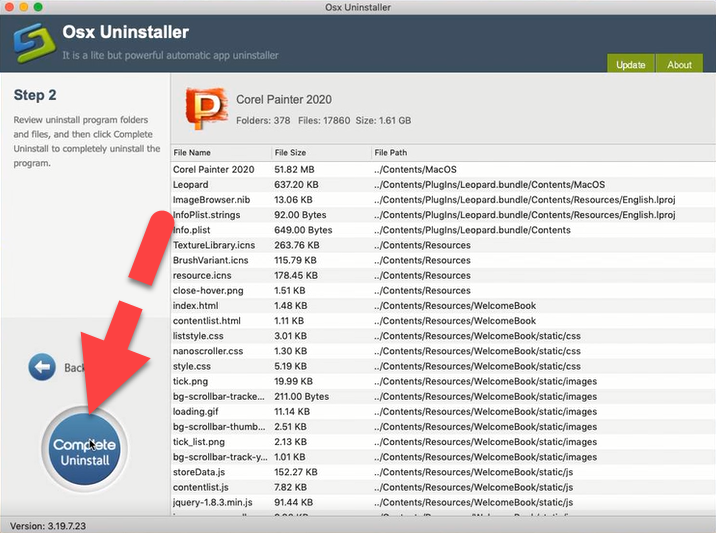Select the bg-scrollbar-track-y... file row

click(x=443, y=457)
